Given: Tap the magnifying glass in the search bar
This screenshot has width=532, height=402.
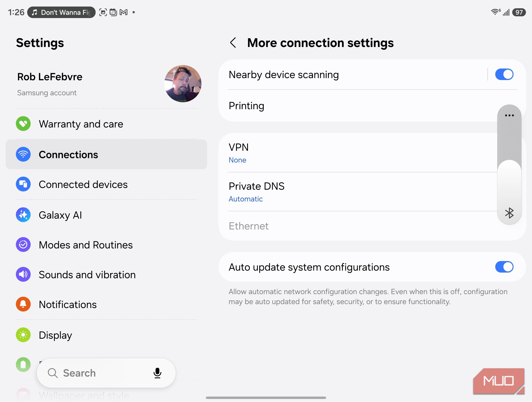Looking at the screenshot, I should pos(52,373).
